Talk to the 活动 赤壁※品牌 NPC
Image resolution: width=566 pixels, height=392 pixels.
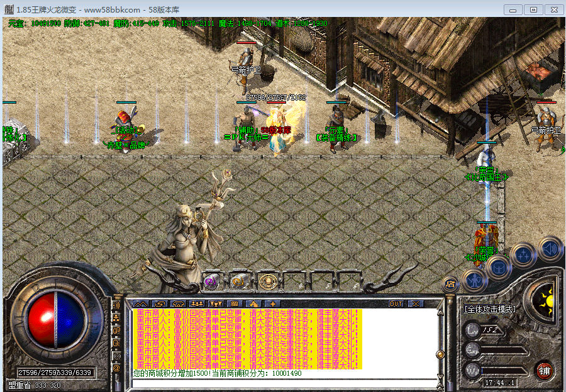(x=126, y=130)
